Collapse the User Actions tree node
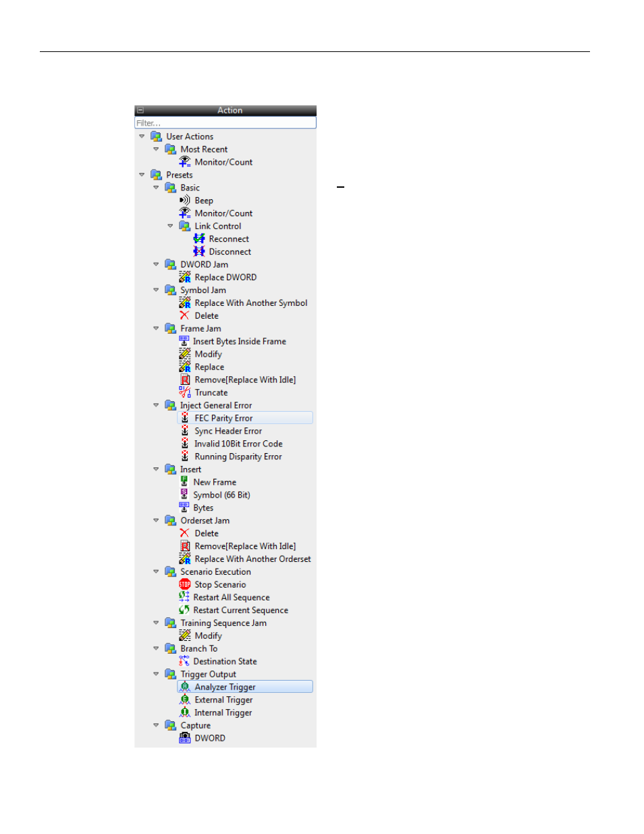 point(142,136)
